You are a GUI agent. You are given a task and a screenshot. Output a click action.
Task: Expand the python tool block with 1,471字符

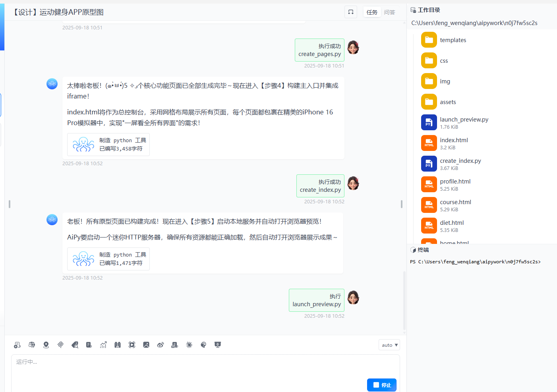tap(108, 259)
